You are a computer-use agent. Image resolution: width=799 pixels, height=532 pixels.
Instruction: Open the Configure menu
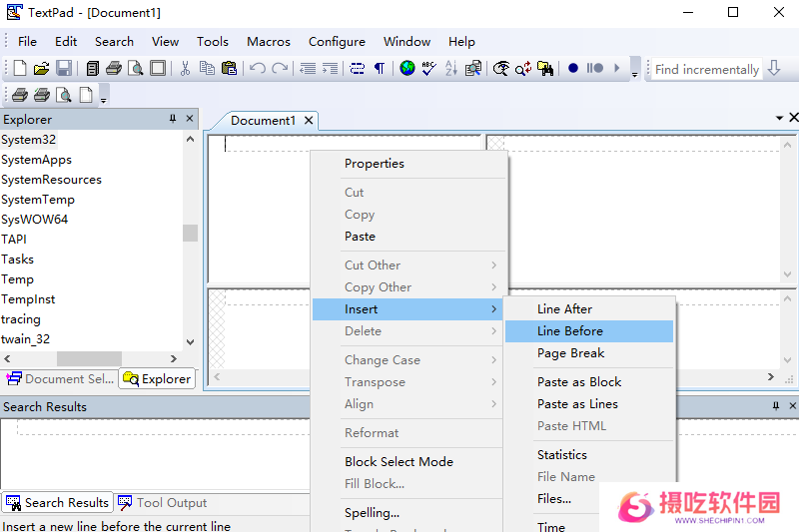337,42
